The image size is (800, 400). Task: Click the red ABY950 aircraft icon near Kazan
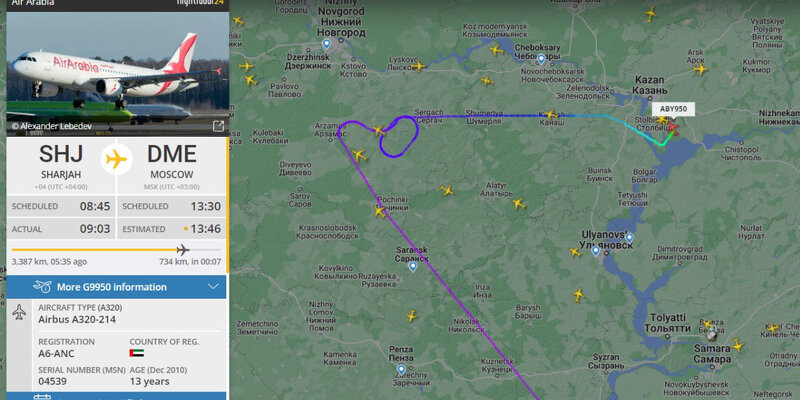point(673,128)
